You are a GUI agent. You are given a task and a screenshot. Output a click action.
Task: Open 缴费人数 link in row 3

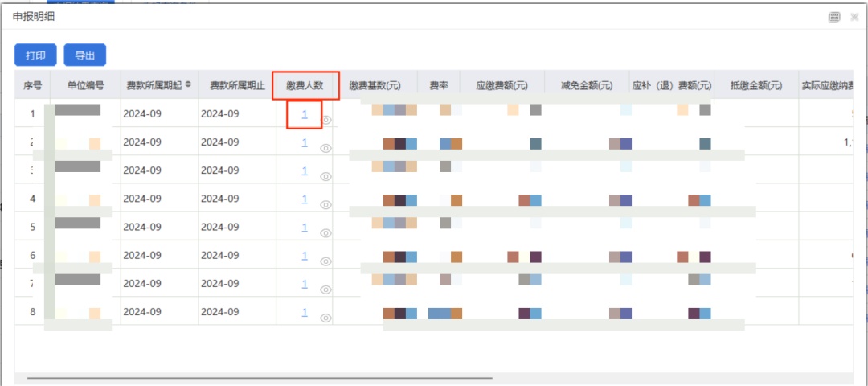click(x=305, y=170)
